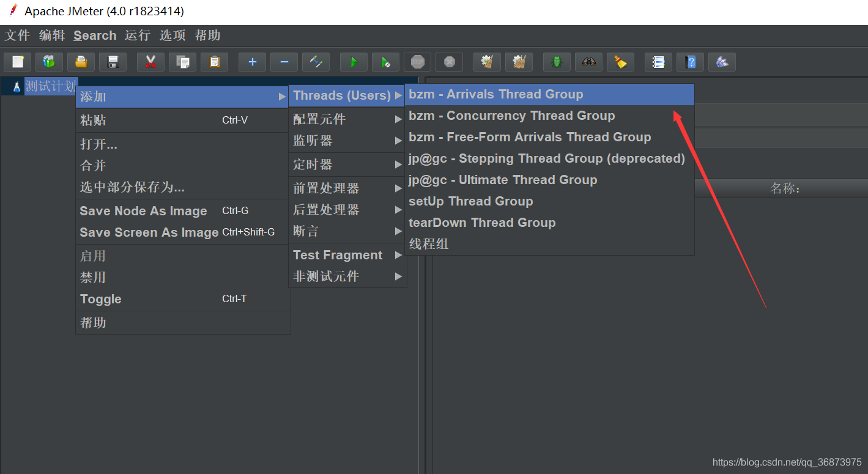Click the Paste clipboard icon
The height and width of the screenshot is (474, 868).
click(214, 62)
